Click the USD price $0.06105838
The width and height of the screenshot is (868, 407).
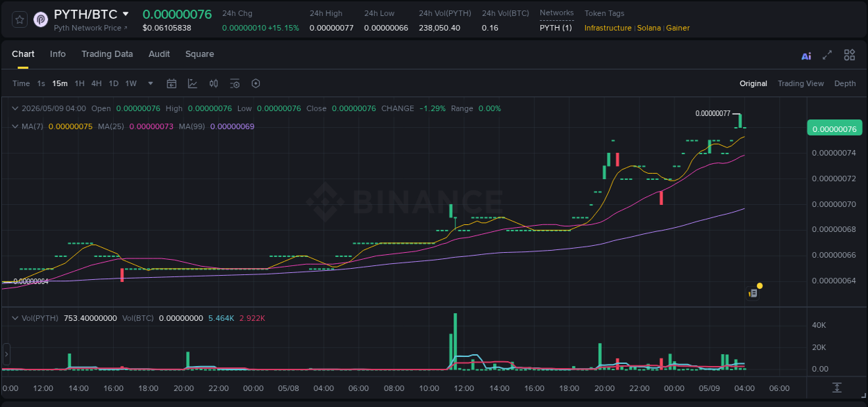[x=167, y=28]
